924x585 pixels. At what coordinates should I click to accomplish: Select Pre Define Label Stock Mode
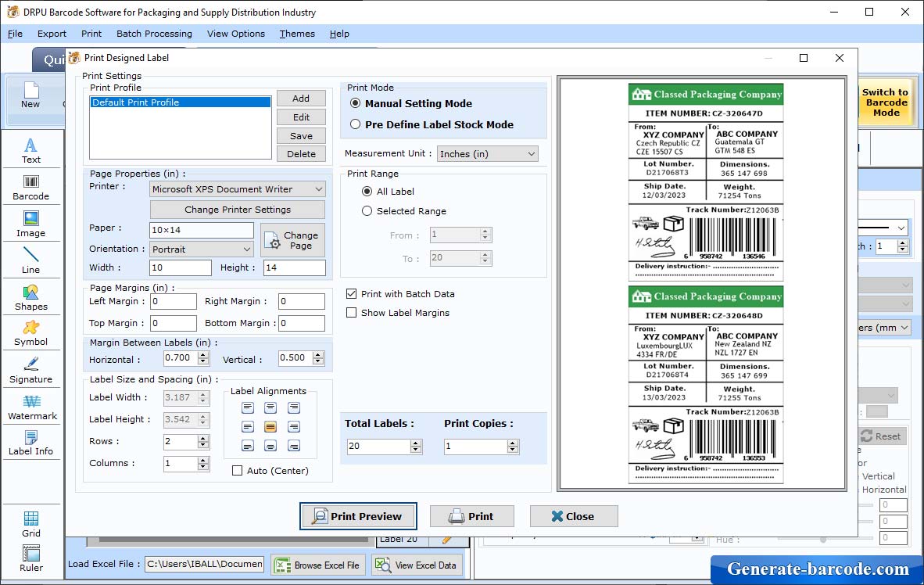click(356, 124)
